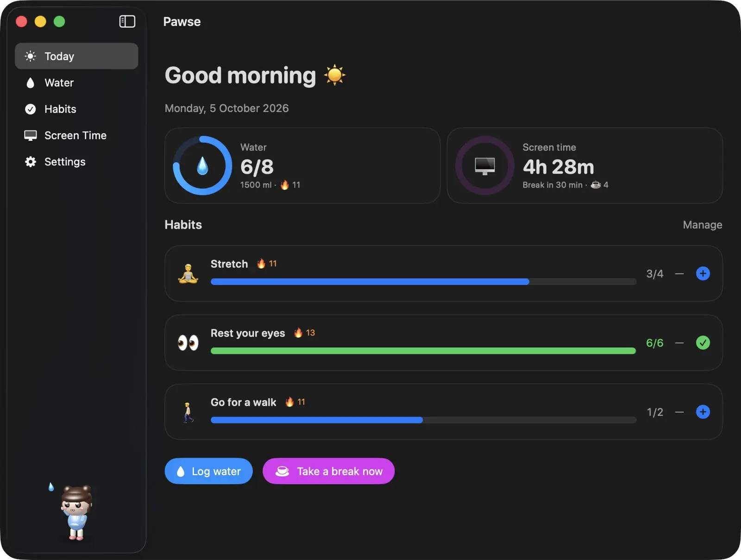The height and width of the screenshot is (560, 741).
Task: Click the water card streak flame icon
Action: pos(284,185)
